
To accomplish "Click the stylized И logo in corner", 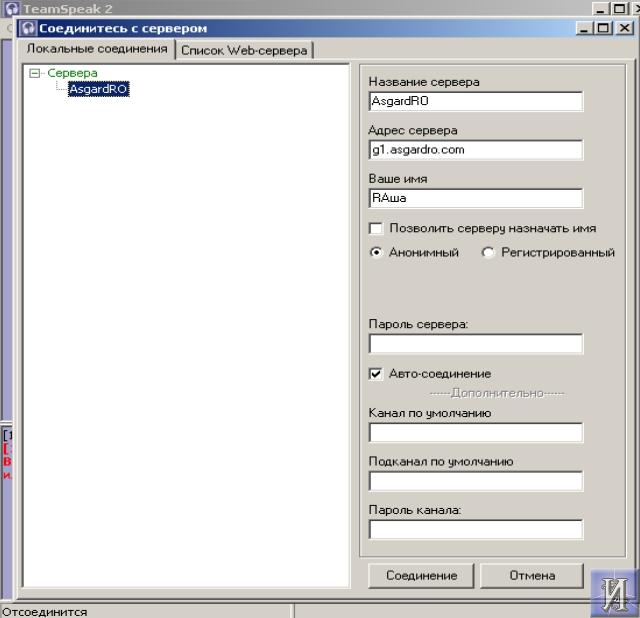I will 614,592.
